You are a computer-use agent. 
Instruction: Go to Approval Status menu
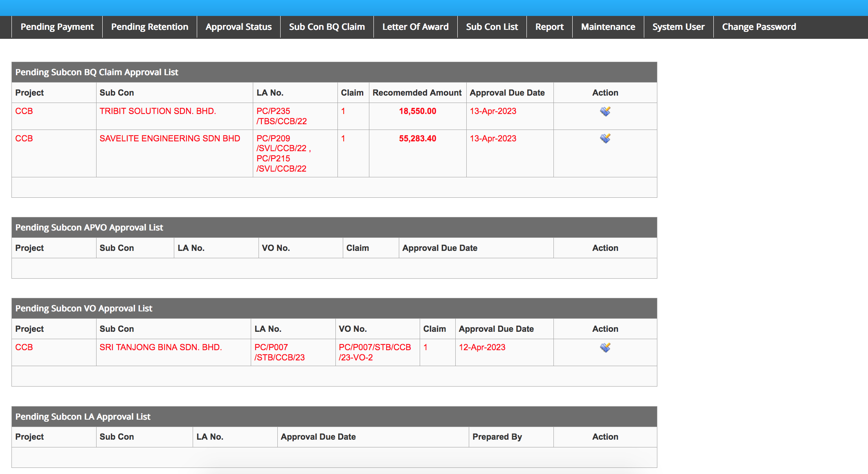(238, 27)
